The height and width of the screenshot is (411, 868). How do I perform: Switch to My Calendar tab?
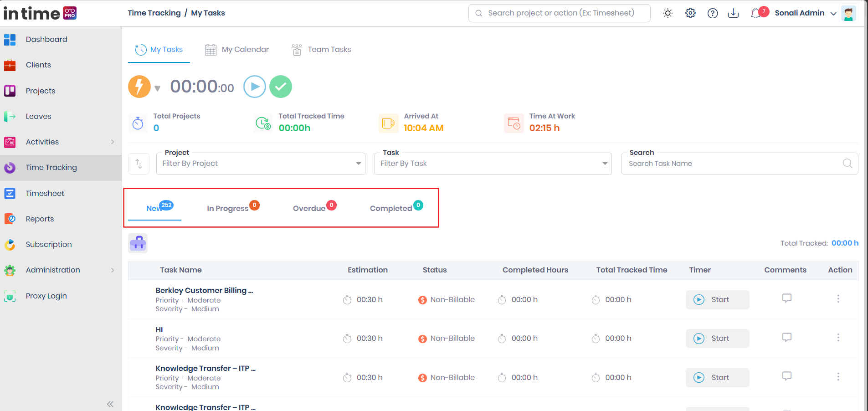(237, 50)
